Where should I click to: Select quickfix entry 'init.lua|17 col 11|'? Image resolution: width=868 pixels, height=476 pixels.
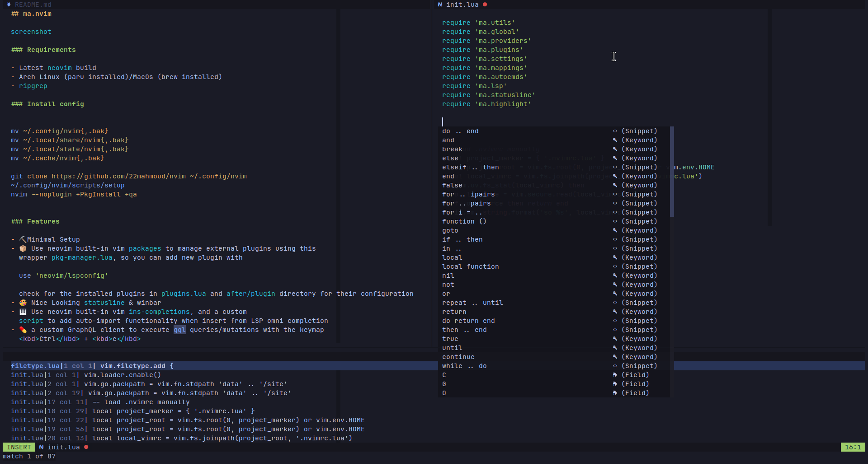[x=100, y=402]
